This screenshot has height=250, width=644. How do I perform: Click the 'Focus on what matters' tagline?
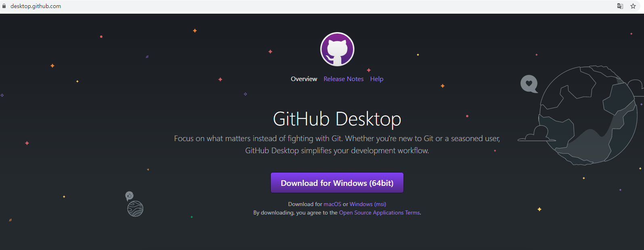(337, 144)
